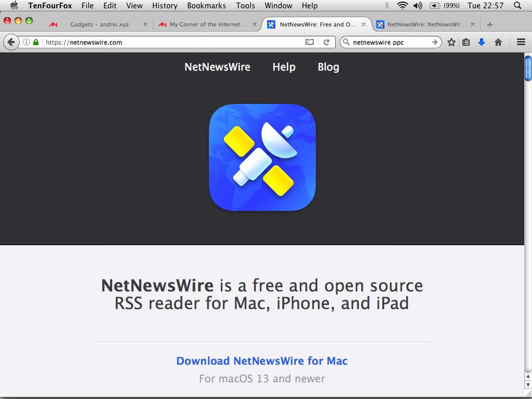The height and width of the screenshot is (399, 532).
Task: Click the scrollbar down arrow
Action: pos(528,384)
